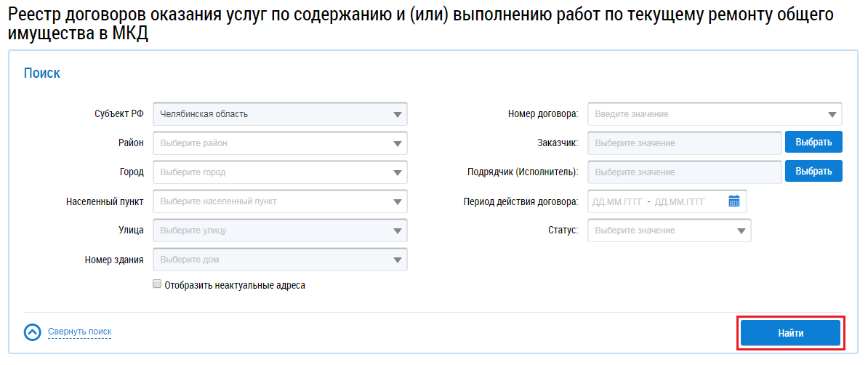
Task: Focus the 'Заказчик' input field
Action: (683, 143)
